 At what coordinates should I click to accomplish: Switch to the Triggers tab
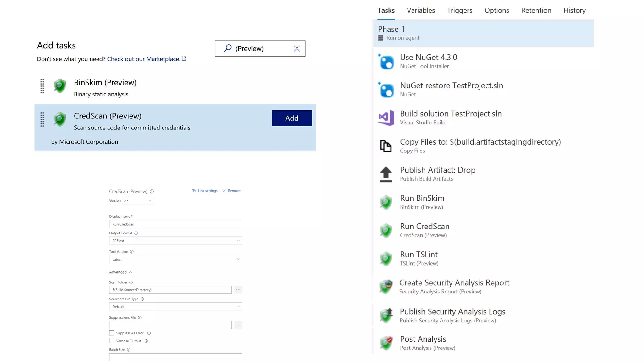(x=459, y=10)
